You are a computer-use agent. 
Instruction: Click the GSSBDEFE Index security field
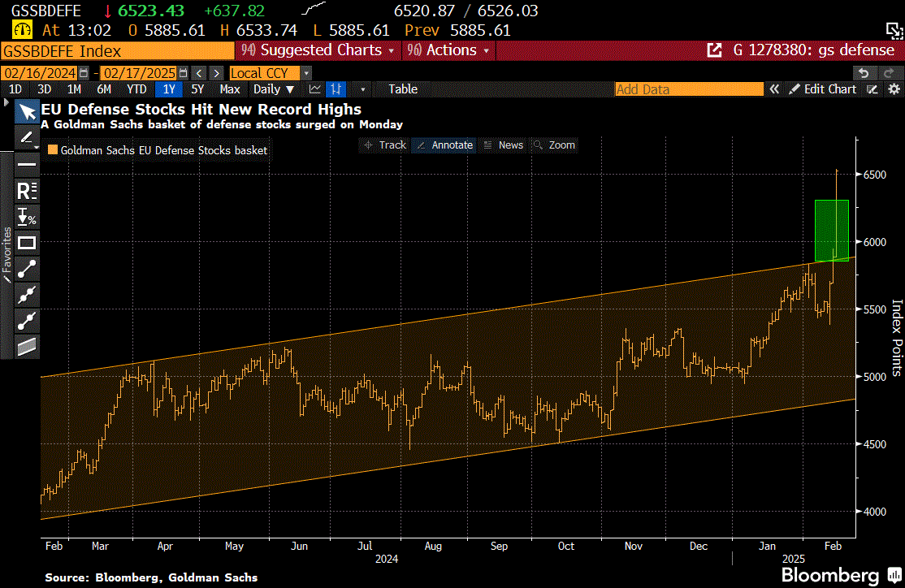point(118,51)
